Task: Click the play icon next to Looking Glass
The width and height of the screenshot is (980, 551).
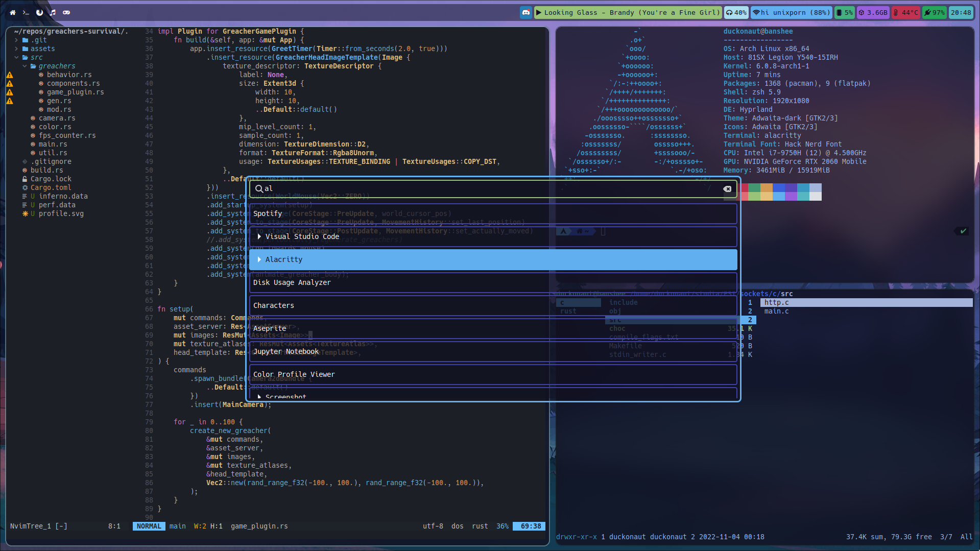Action: point(538,12)
